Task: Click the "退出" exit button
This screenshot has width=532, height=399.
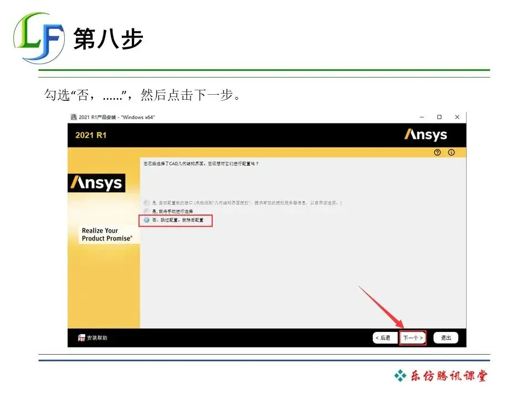Action: pyautogui.click(x=446, y=337)
